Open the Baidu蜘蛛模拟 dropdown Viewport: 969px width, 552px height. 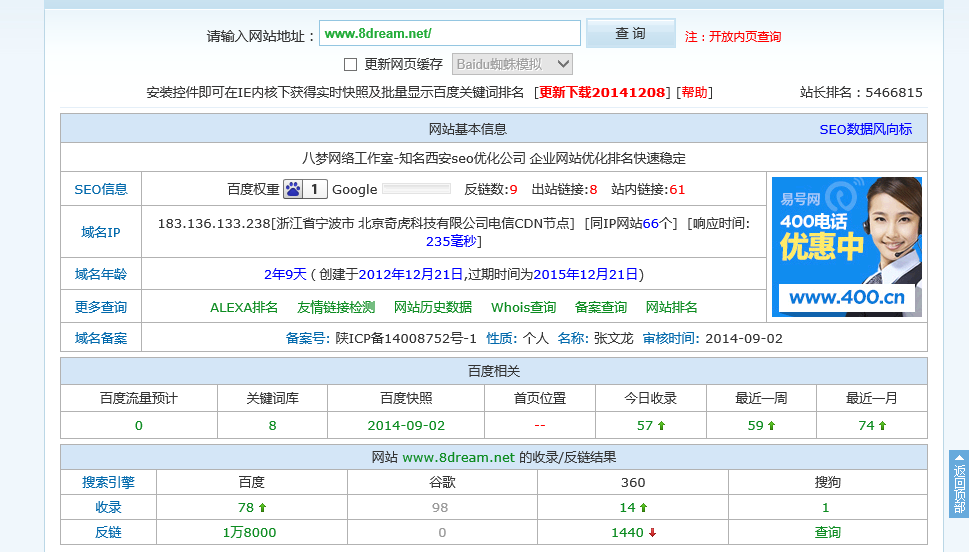click(512, 64)
